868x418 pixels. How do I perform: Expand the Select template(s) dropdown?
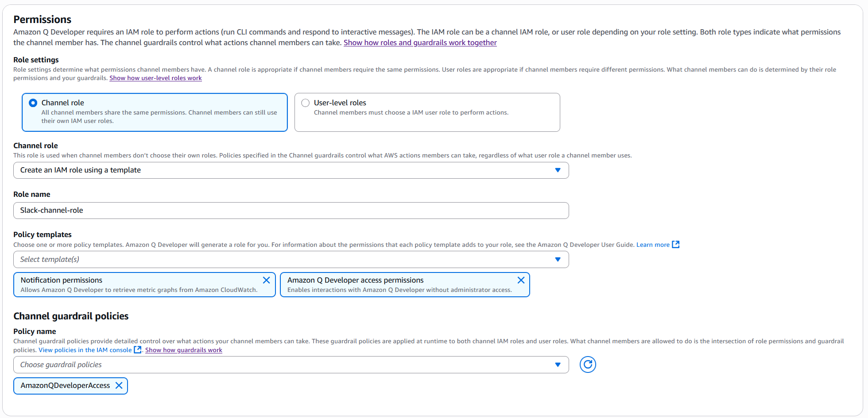click(291, 260)
